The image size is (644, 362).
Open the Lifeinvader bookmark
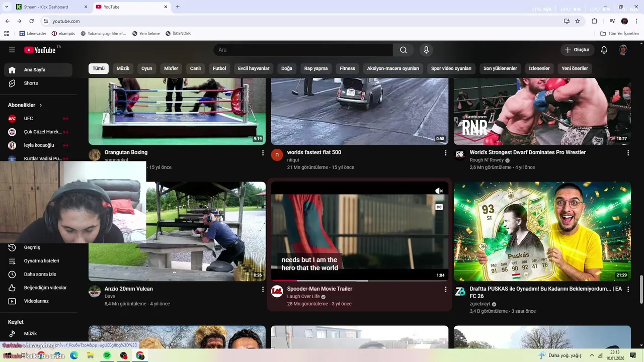[x=33, y=34]
